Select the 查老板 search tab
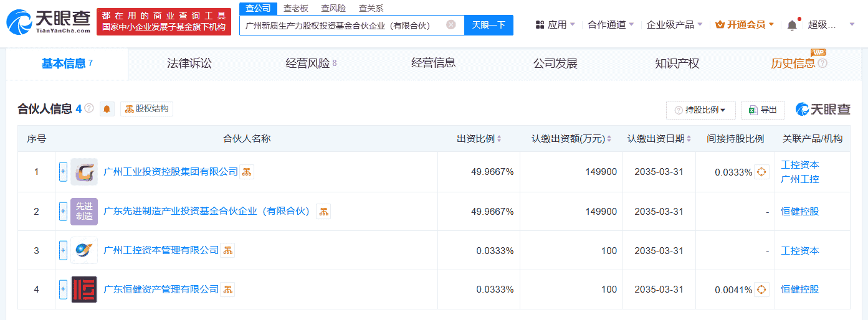This screenshot has width=868, height=320. 295,8
